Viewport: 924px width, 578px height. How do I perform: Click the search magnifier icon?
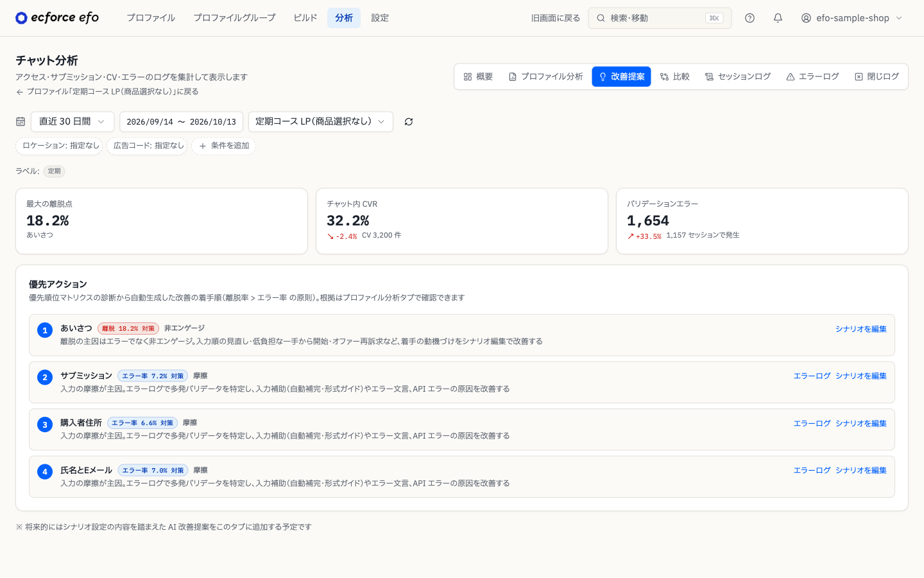pyautogui.click(x=601, y=18)
